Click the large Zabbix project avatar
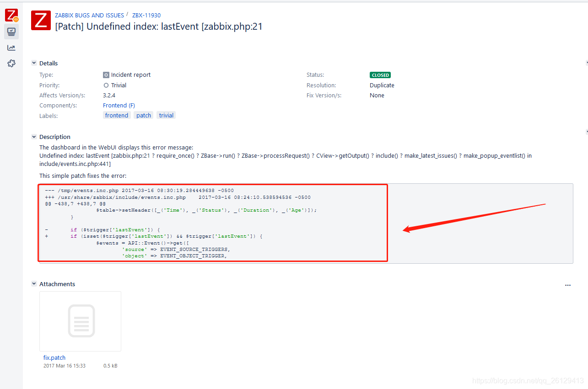The height and width of the screenshot is (389, 588). (x=41, y=21)
